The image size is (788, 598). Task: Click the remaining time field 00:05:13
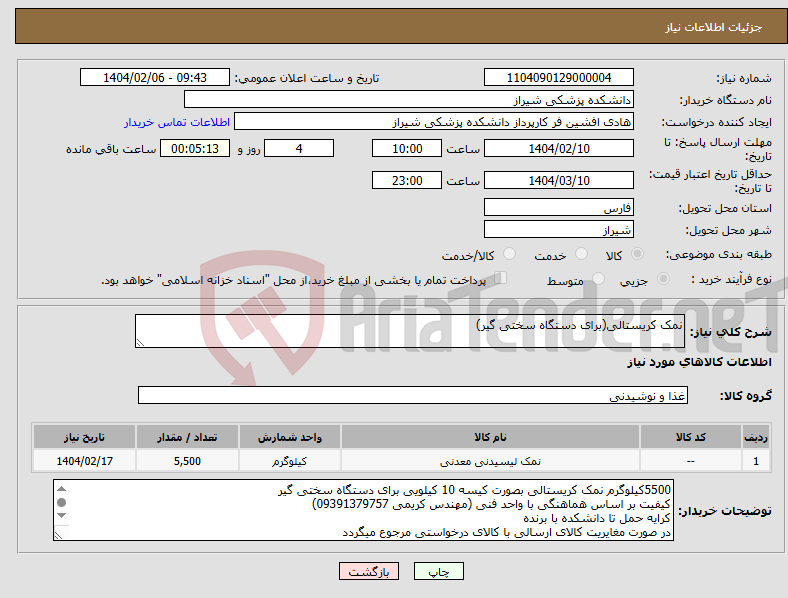point(195,148)
